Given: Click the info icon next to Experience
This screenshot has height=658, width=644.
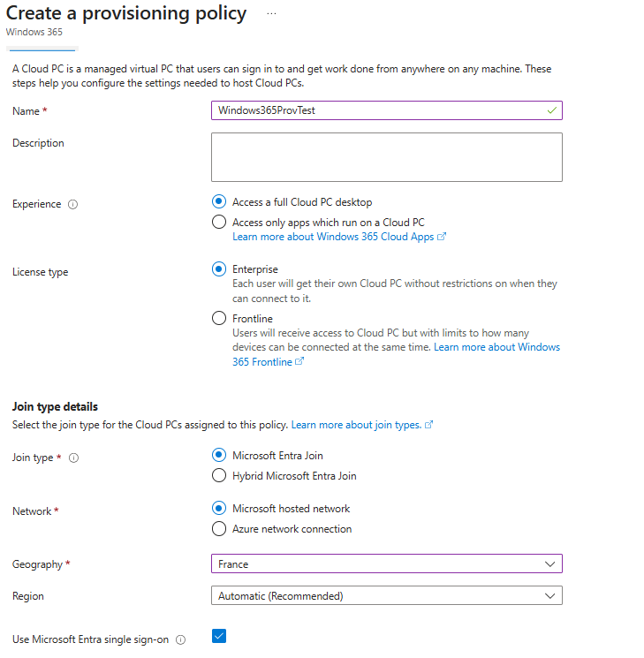Looking at the screenshot, I should tap(73, 204).
